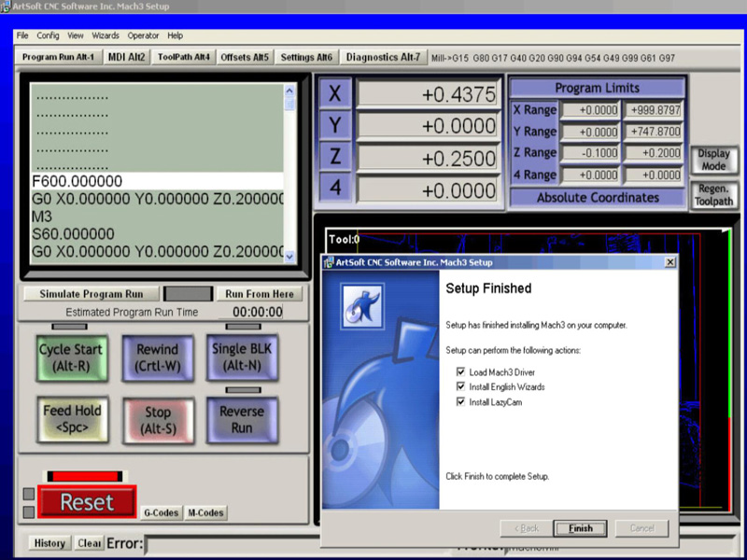This screenshot has width=747, height=560.
Task: Hit the red Reset button
Action: [87, 502]
